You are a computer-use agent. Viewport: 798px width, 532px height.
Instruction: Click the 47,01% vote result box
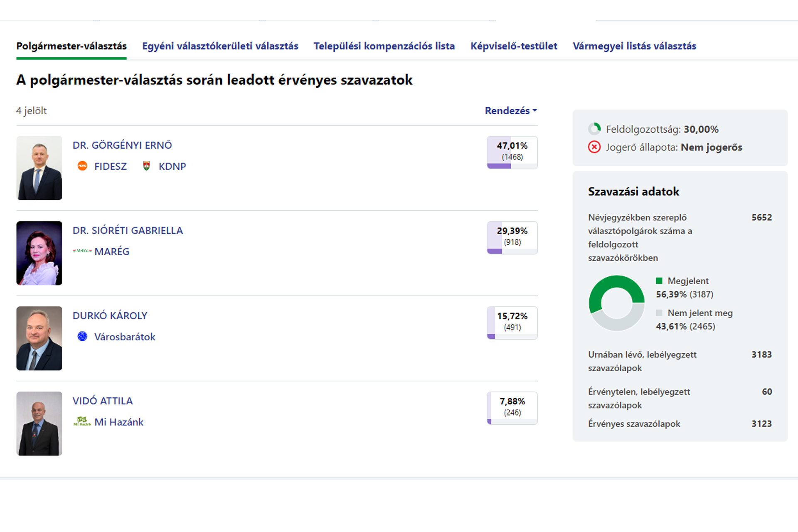(512, 152)
